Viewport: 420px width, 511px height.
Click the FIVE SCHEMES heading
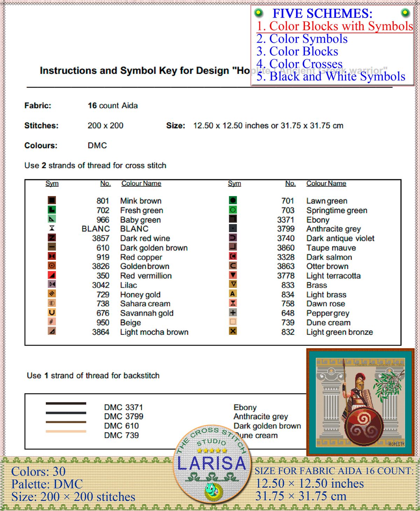[322, 14]
